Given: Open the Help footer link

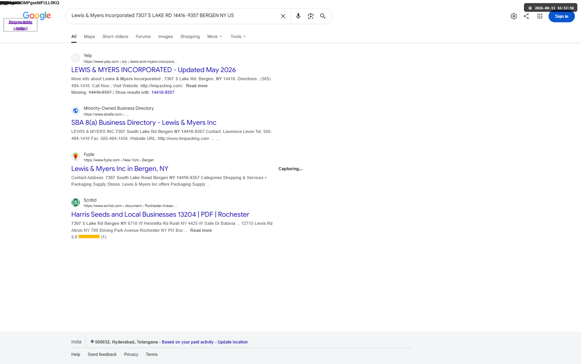Looking at the screenshot, I should pyautogui.click(x=76, y=354).
